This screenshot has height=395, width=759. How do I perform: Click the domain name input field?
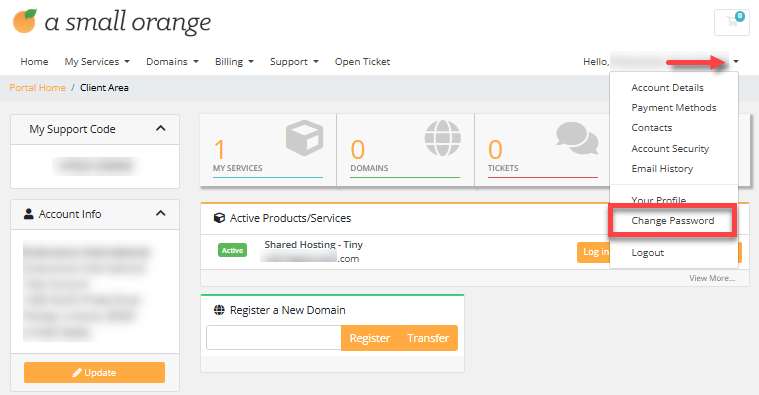[x=274, y=337]
